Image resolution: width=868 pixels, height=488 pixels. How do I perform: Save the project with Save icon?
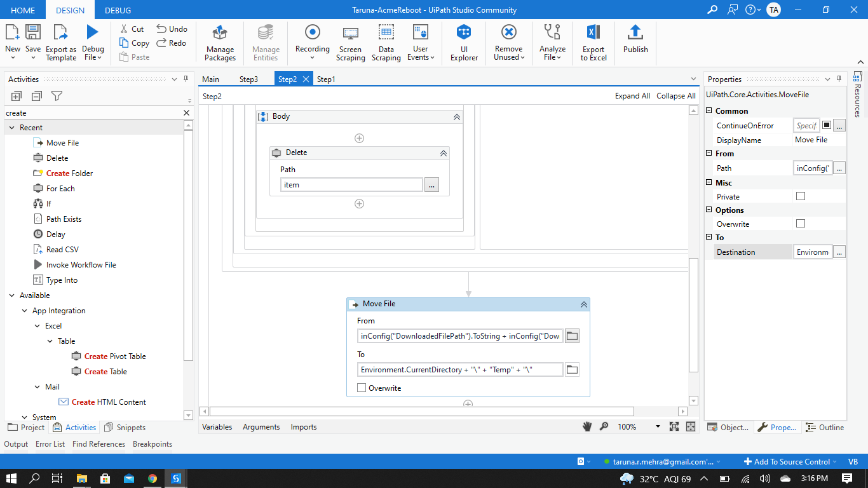33,32
